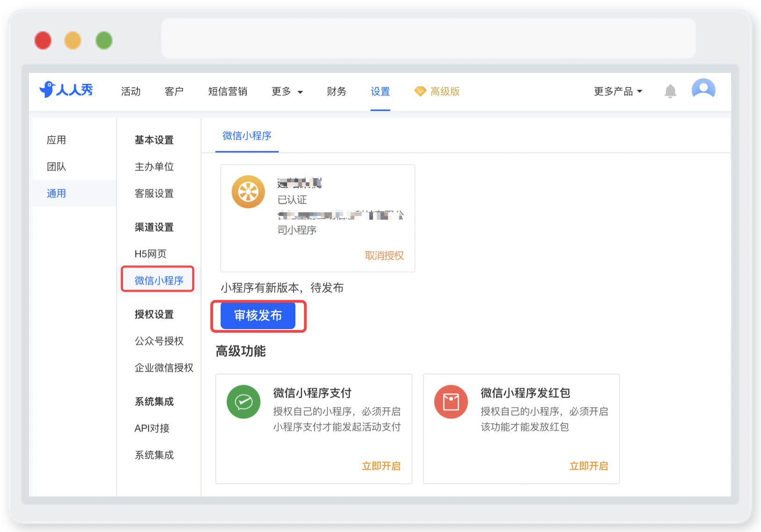
Task: Go to 短信营销
Action: (x=228, y=92)
